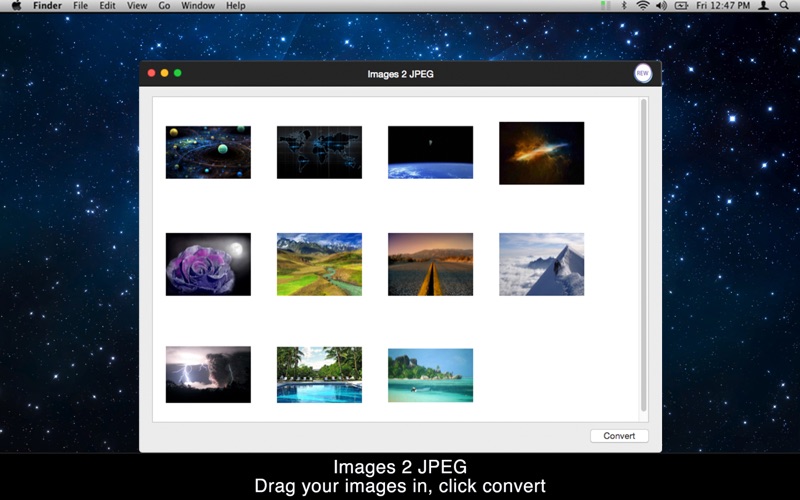The image size is (800, 500).
Task: Select the lightning storm thumbnail
Action: (x=208, y=374)
